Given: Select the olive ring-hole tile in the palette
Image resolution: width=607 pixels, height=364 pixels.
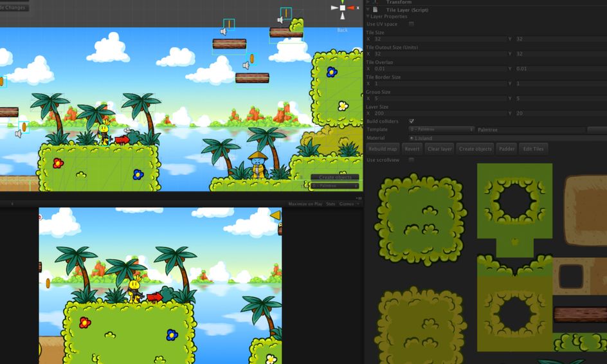Looking at the screenshot, I should (514, 313).
